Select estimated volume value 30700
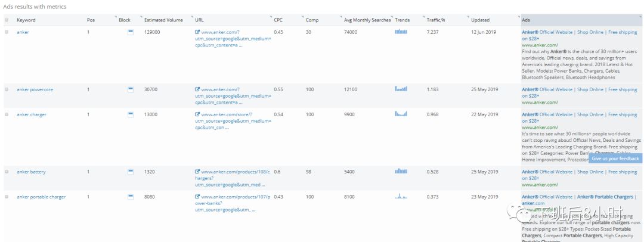 (151, 89)
